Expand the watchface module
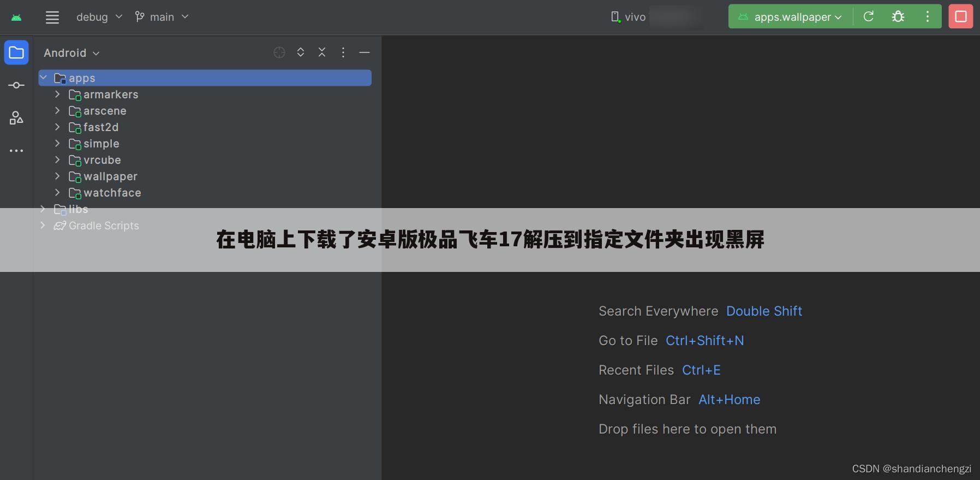This screenshot has width=980, height=480. (57, 192)
